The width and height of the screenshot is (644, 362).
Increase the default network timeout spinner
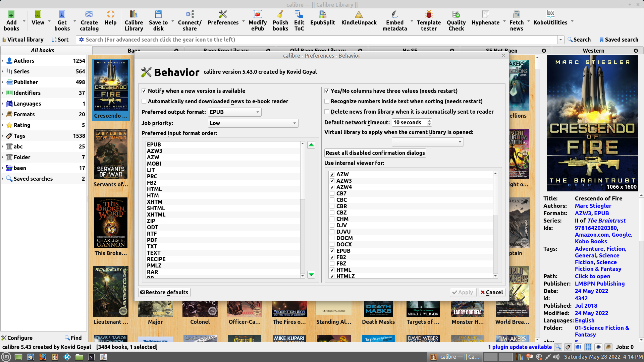click(x=429, y=121)
